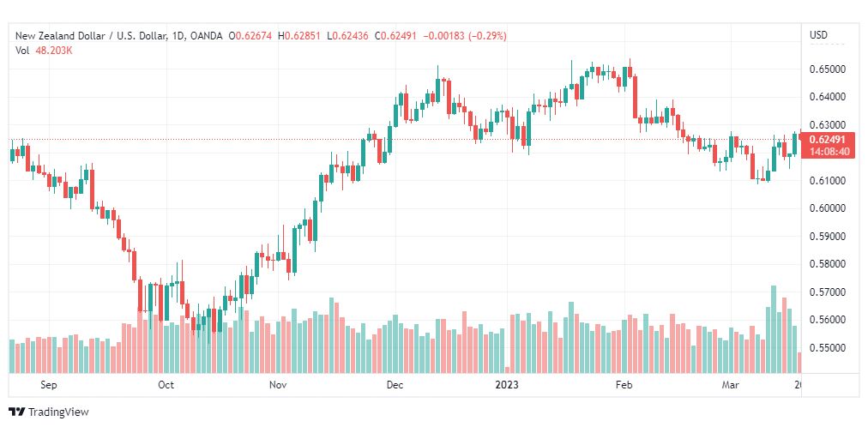Select the New Zealand Dollar / U.S. Dollar title
This screenshot has height=427, width=868.
click(x=91, y=36)
